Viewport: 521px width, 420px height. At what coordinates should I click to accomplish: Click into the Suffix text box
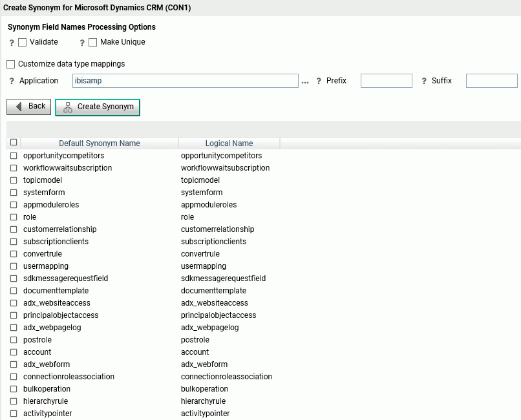click(492, 81)
